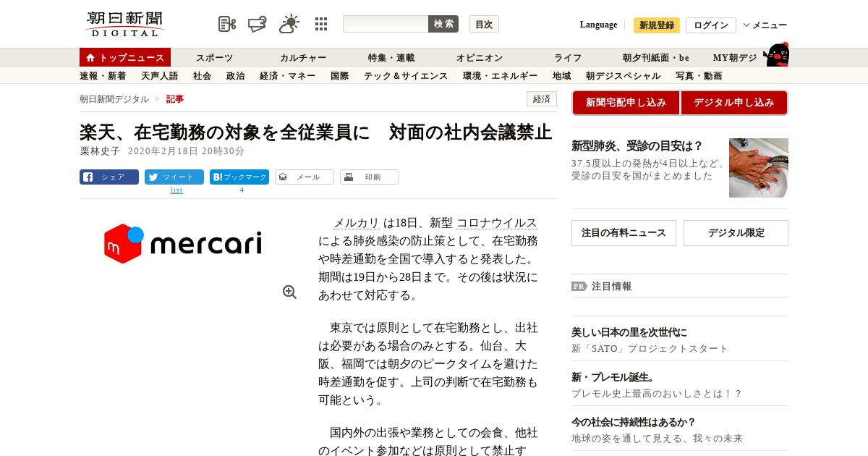Click handwashing thumbnail image
The height and width of the screenshot is (456, 868).
[759, 168]
